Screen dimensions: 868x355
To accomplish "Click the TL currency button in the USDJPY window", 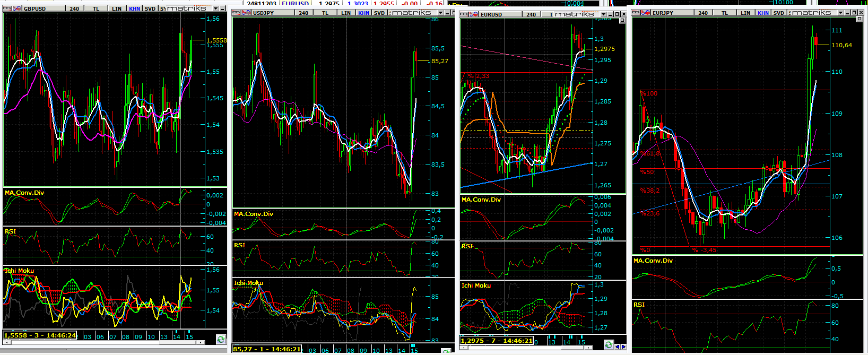I will pos(325,13).
